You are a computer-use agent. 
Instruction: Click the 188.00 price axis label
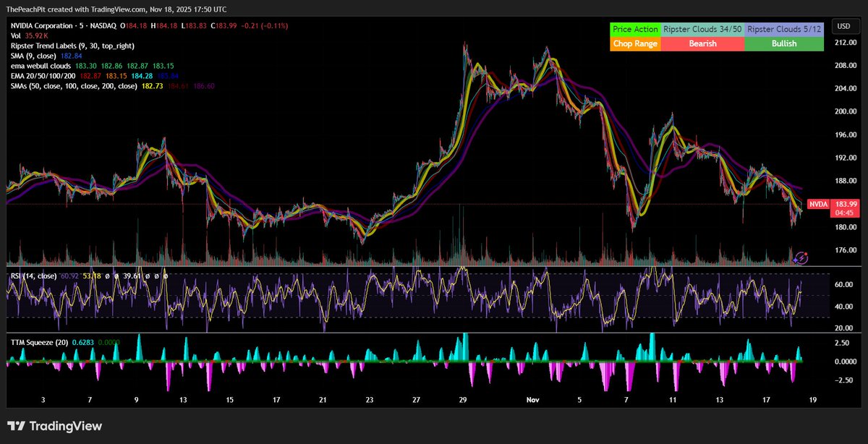pyautogui.click(x=846, y=181)
